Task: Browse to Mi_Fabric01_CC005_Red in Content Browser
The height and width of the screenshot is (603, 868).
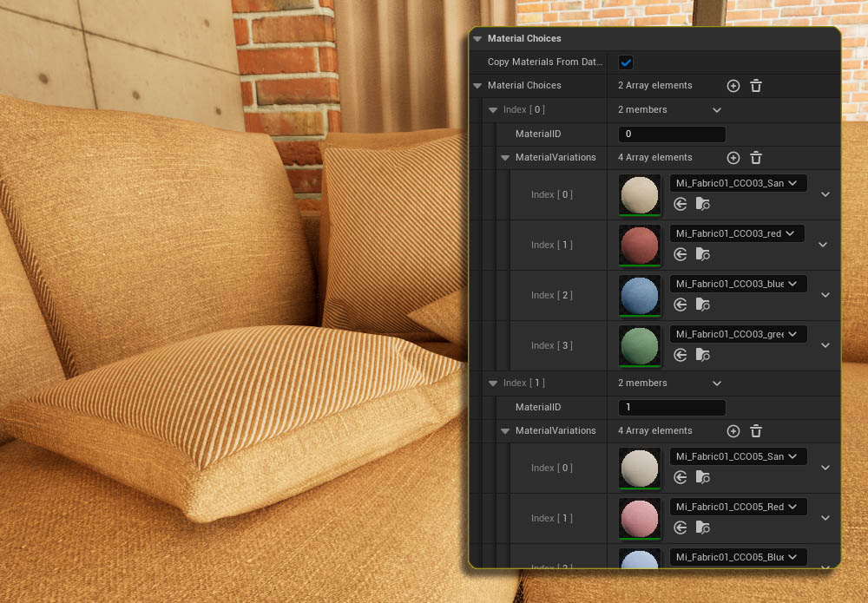Action: coord(702,528)
